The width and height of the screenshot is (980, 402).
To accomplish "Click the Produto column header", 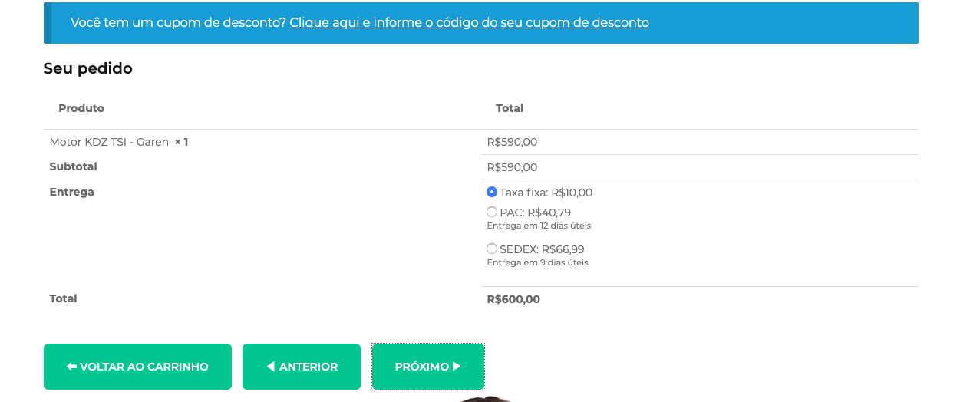I will coord(81,108).
